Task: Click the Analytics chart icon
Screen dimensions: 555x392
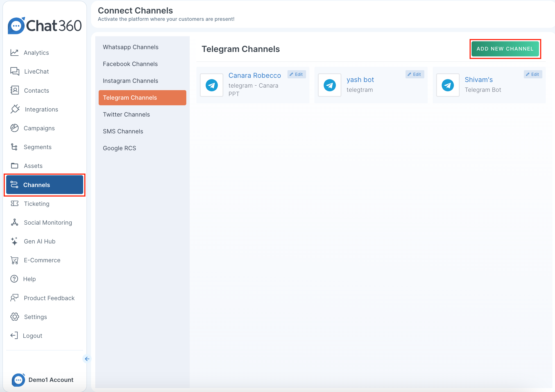Action: 14,53
